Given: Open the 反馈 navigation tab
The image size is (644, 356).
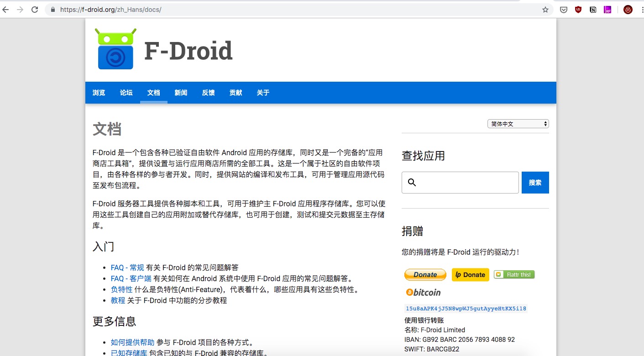Looking at the screenshot, I should [209, 93].
